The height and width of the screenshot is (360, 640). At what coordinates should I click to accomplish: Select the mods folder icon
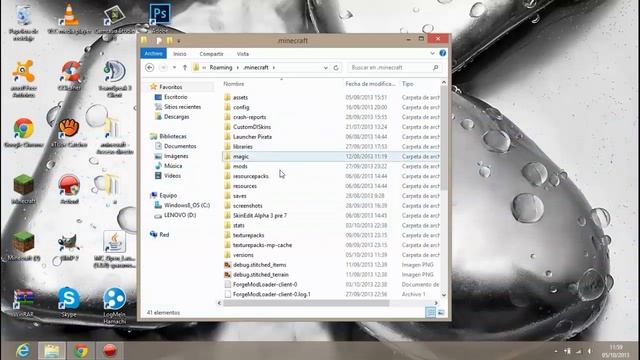[227, 166]
